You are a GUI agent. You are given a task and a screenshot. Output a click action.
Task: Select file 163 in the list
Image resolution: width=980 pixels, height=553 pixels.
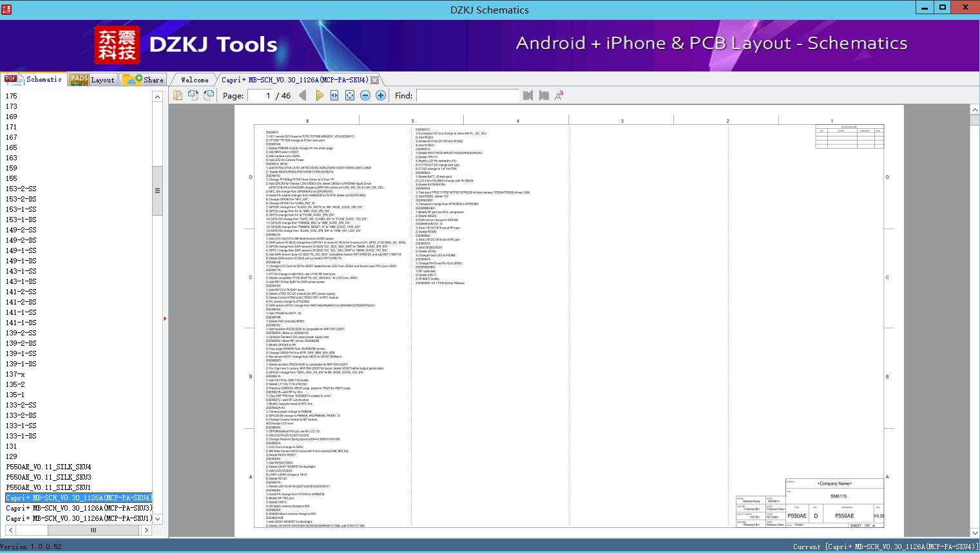click(12, 158)
